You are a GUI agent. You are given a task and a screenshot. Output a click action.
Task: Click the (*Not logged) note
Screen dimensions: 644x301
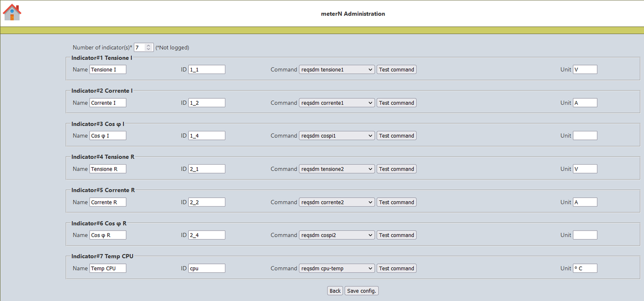(172, 48)
